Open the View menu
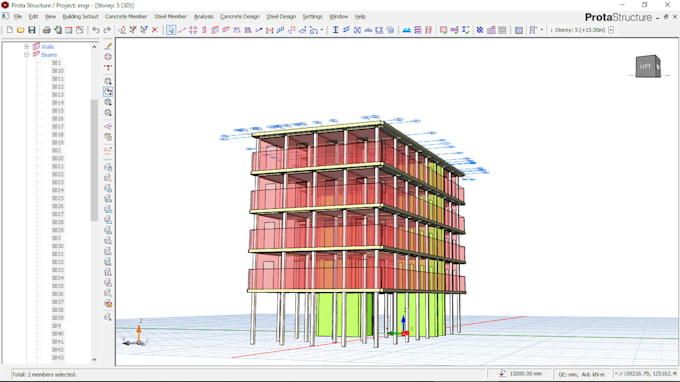Viewport: 680px width, 382px height. [50, 16]
